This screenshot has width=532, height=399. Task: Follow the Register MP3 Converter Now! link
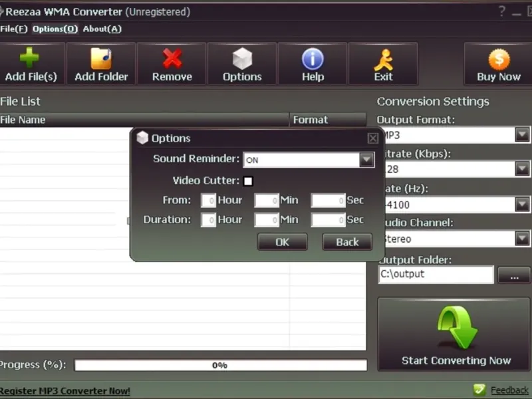65,390
